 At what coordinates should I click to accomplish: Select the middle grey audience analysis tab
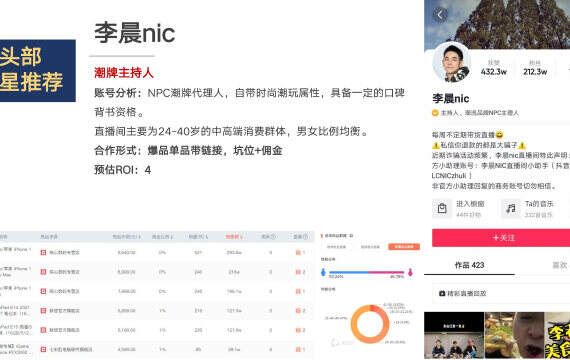pyautogui.click(x=370, y=247)
